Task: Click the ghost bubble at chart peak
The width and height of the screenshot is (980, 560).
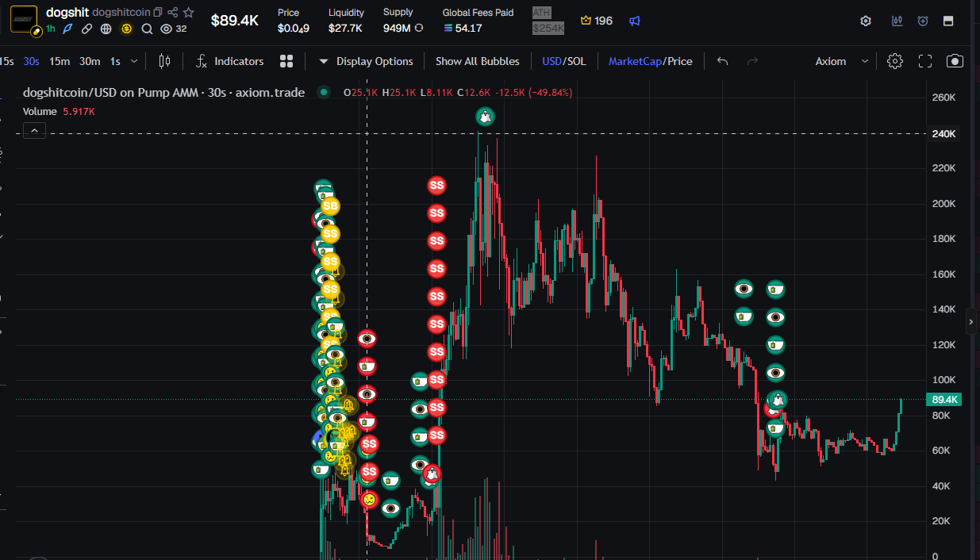Action: [x=485, y=117]
